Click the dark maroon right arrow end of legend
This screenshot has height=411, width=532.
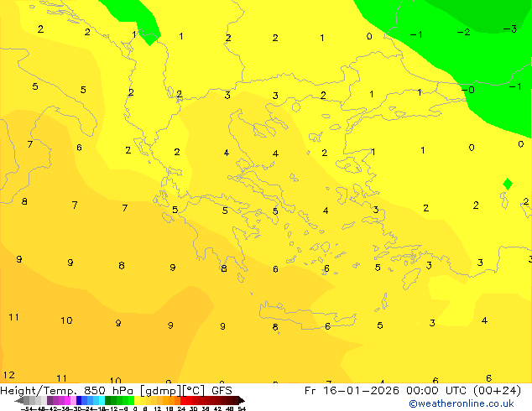tap(241, 400)
